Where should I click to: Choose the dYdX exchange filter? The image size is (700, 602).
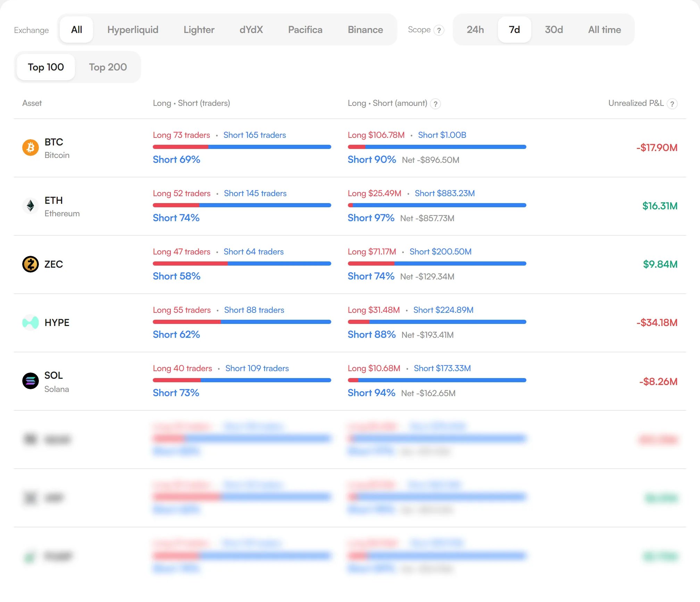pos(251,30)
